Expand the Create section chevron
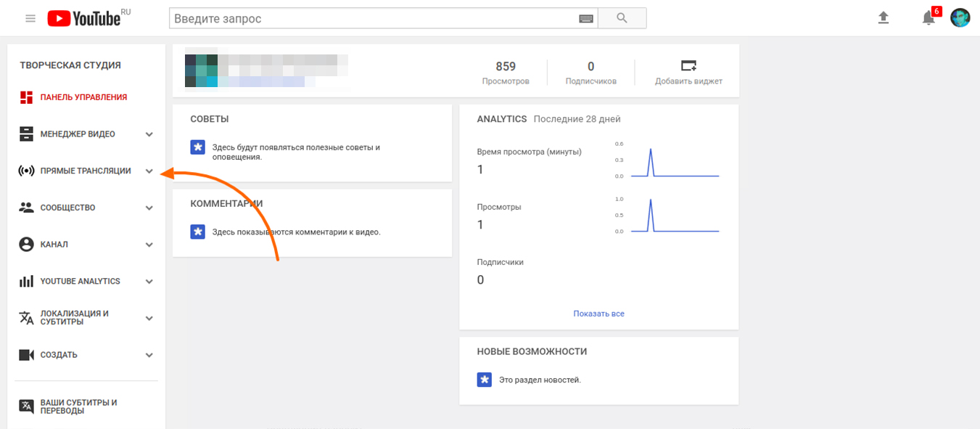 [149, 355]
